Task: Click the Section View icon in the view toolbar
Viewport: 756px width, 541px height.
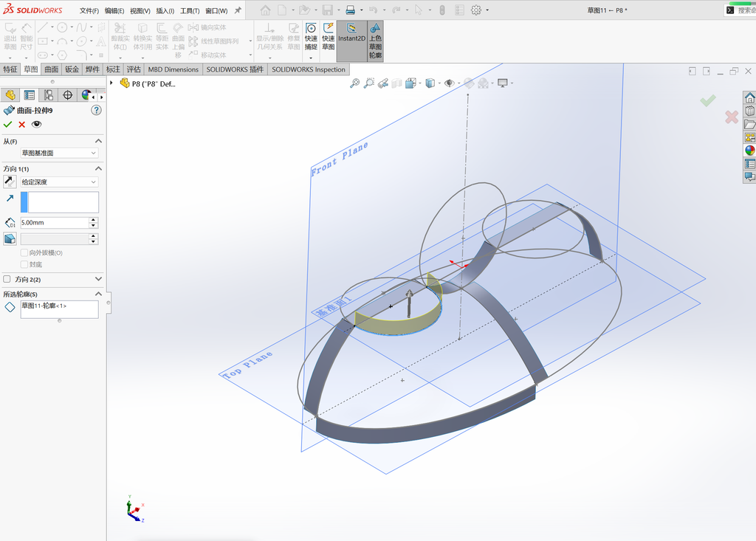Action: click(396, 83)
